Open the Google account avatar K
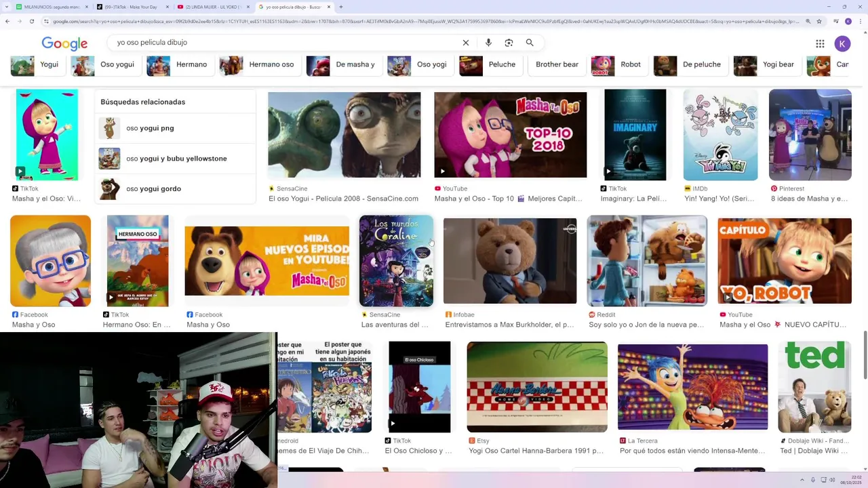The image size is (868, 488). 842,43
